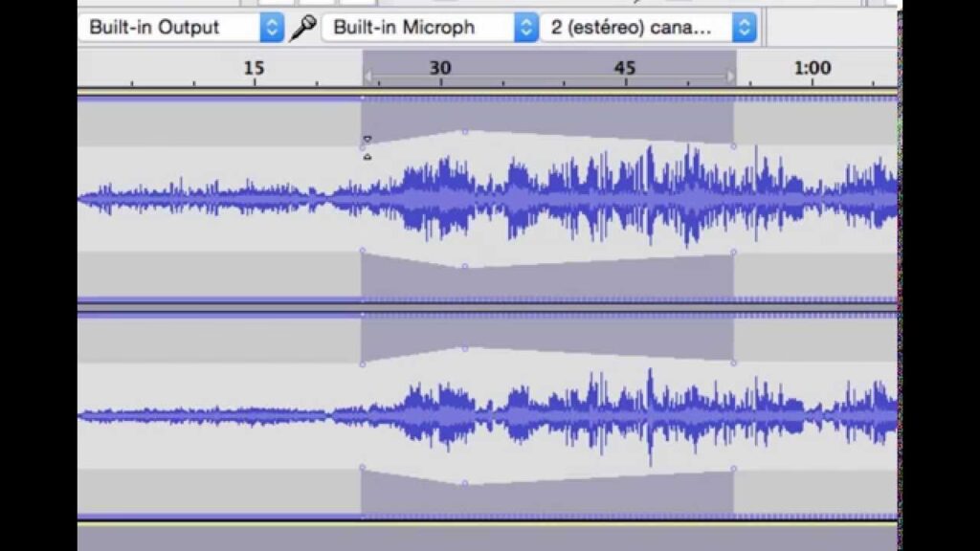The width and height of the screenshot is (980, 551).
Task: Select upper track's bottom envelope peak control point
Action: [x=465, y=266]
